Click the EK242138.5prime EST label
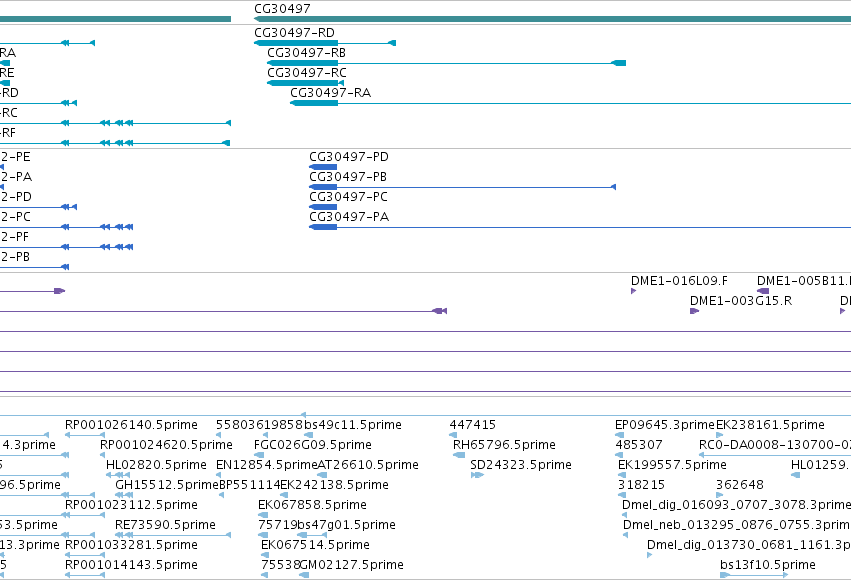Image resolution: width=851 pixels, height=580 pixels. [334, 485]
